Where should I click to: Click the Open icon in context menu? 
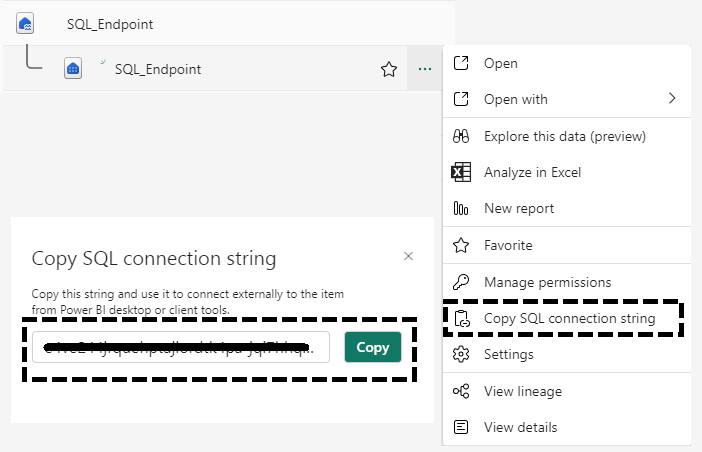pyautogui.click(x=461, y=63)
